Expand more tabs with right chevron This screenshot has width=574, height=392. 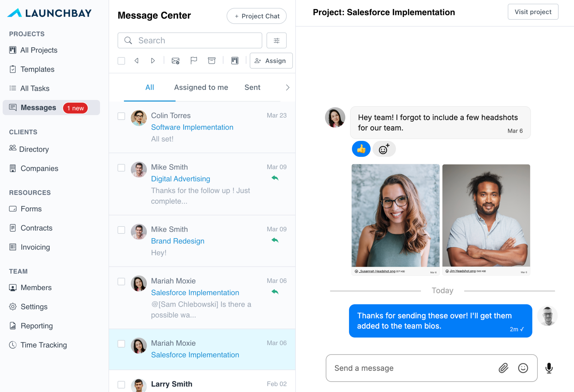(x=287, y=87)
